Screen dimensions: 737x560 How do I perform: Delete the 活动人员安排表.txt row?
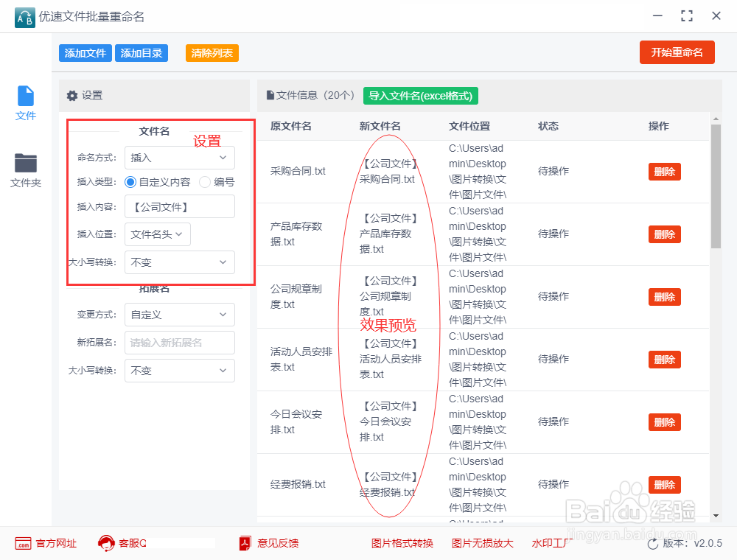click(664, 360)
